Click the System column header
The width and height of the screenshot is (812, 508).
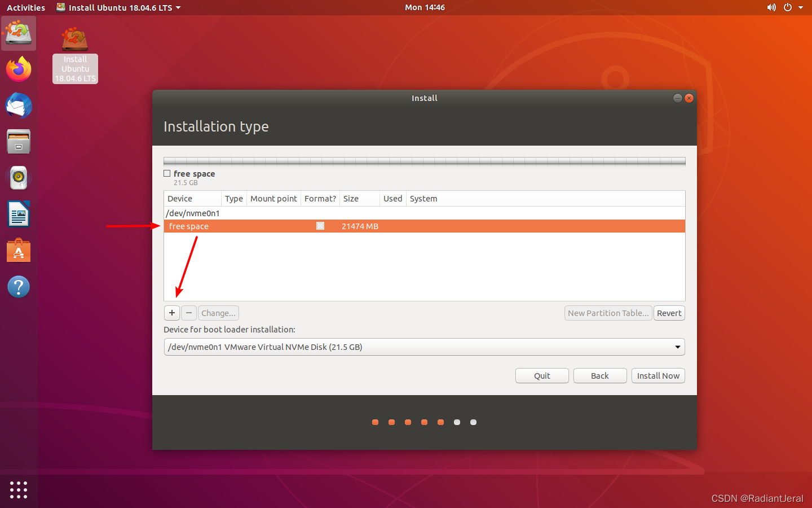click(546, 199)
